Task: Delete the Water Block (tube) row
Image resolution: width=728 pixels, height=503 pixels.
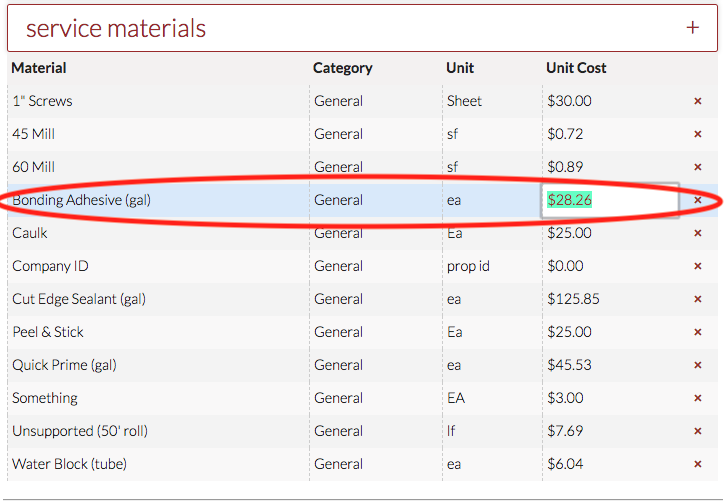Action: (x=698, y=464)
